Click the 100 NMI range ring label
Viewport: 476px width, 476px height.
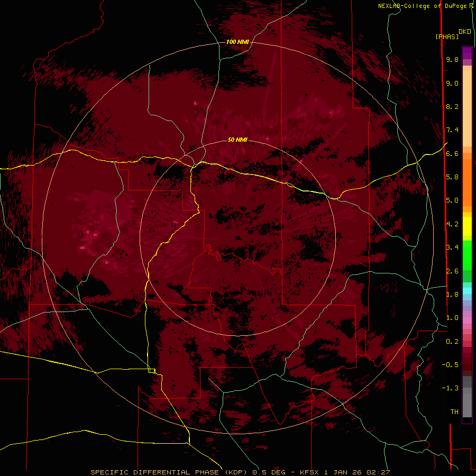pyautogui.click(x=237, y=42)
